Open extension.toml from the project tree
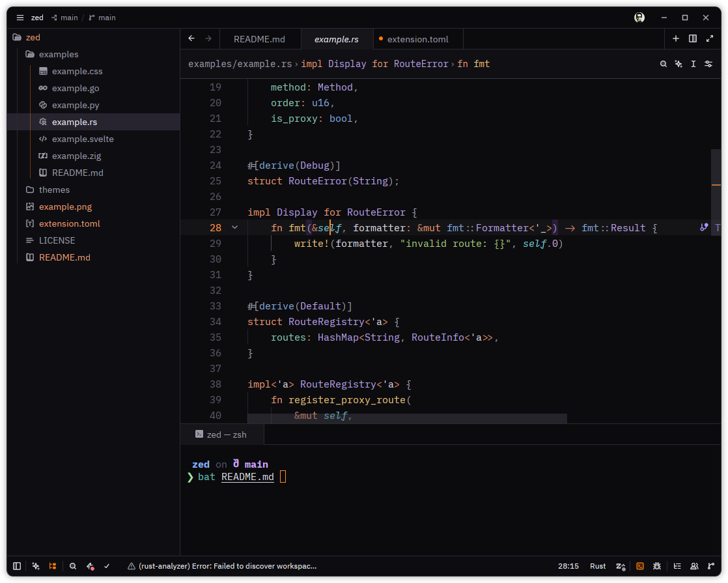 point(93,223)
